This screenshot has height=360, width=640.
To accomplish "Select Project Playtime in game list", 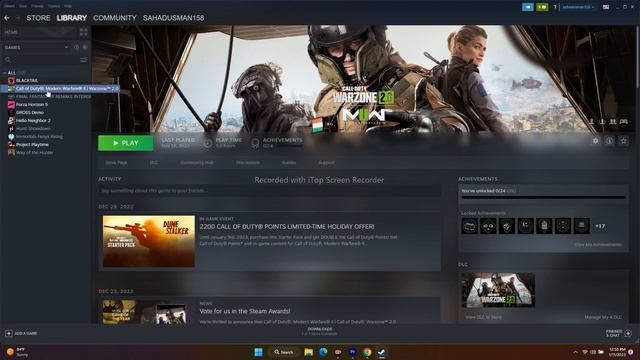I will tap(32, 144).
